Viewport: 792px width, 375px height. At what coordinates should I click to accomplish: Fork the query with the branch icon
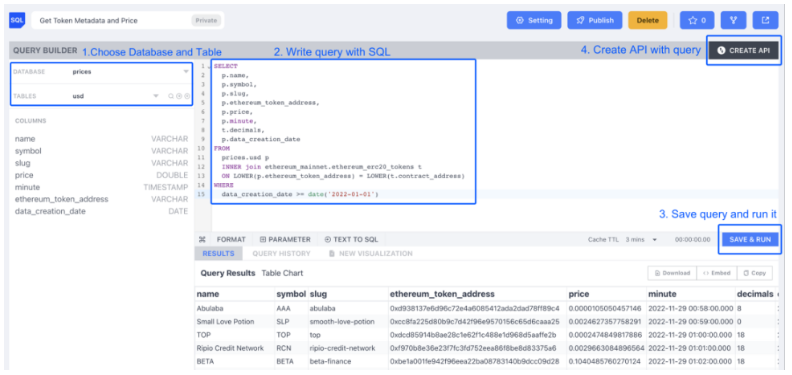[x=733, y=20]
